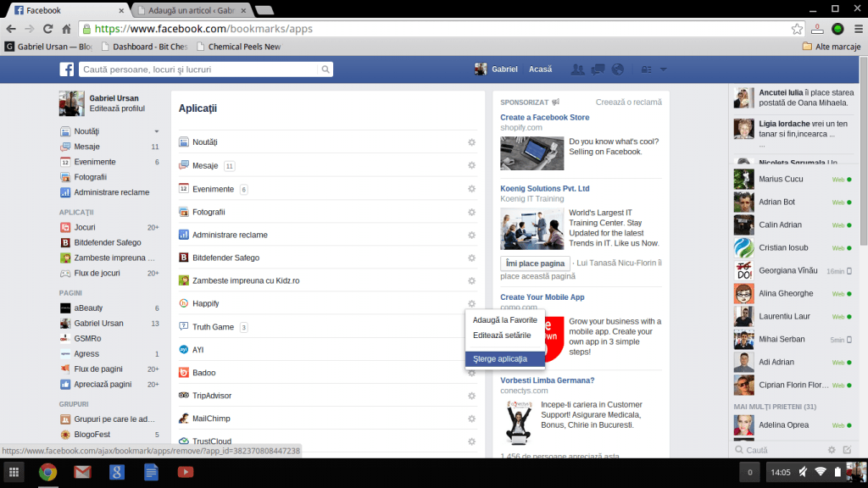Go to Acasă in header

(540, 69)
